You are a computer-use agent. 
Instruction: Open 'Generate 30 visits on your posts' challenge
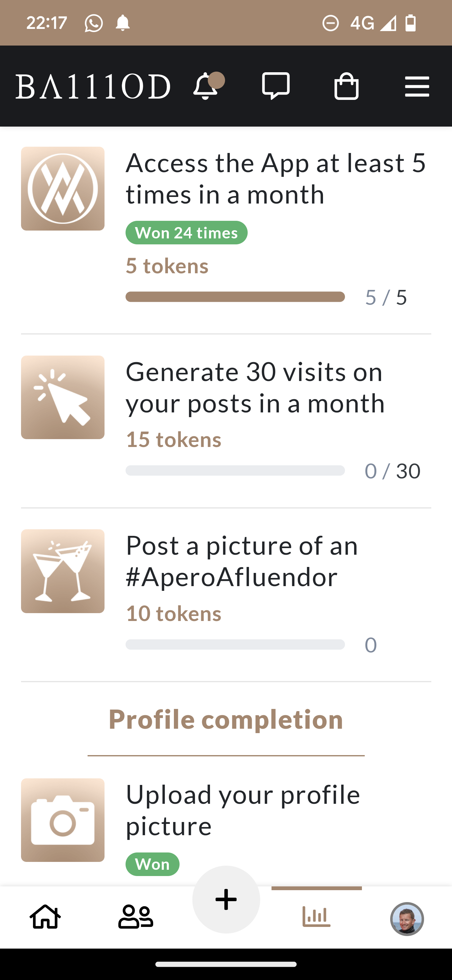255,387
